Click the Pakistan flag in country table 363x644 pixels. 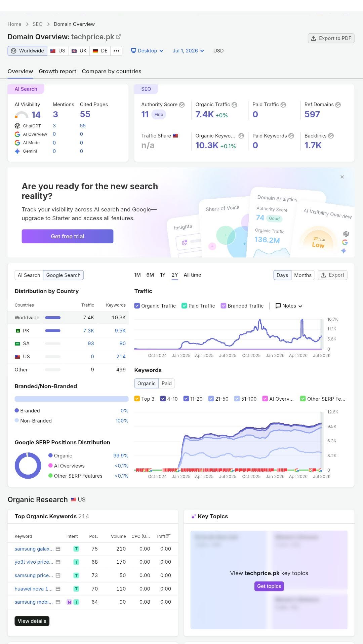tap(17, 331)
